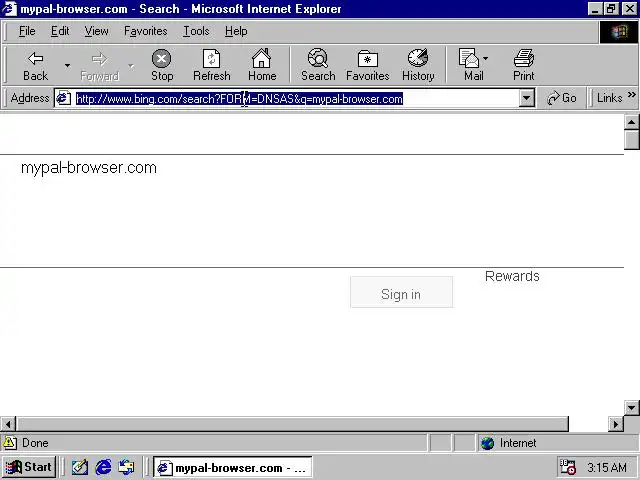Open the File menu

pyautogui.click(x=27, y=31)
